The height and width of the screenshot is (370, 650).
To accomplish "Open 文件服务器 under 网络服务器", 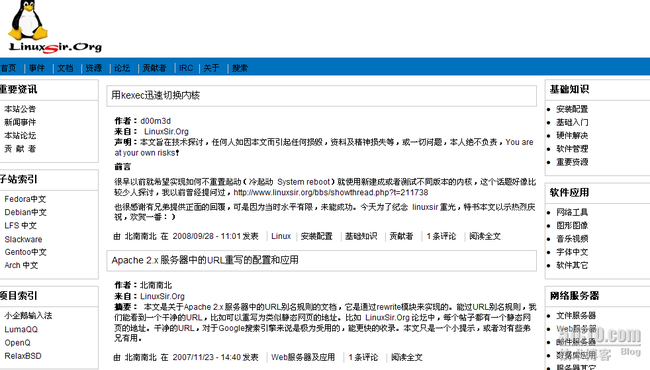I will 576,316.
